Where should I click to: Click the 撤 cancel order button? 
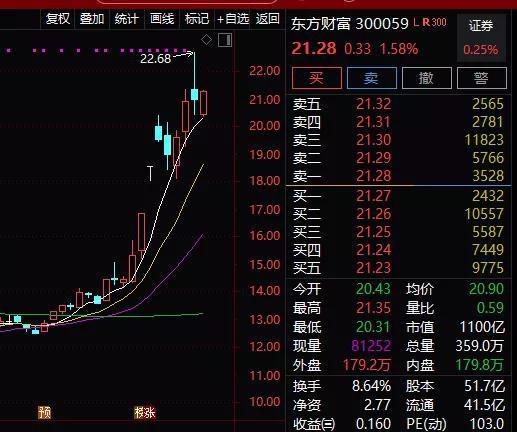(427, 78)
